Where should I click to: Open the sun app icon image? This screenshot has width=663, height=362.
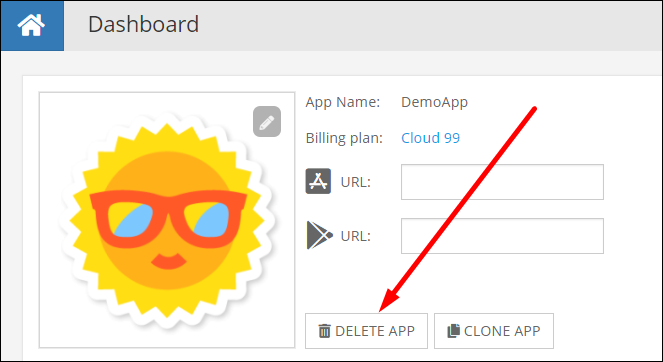tap(167, 220)
